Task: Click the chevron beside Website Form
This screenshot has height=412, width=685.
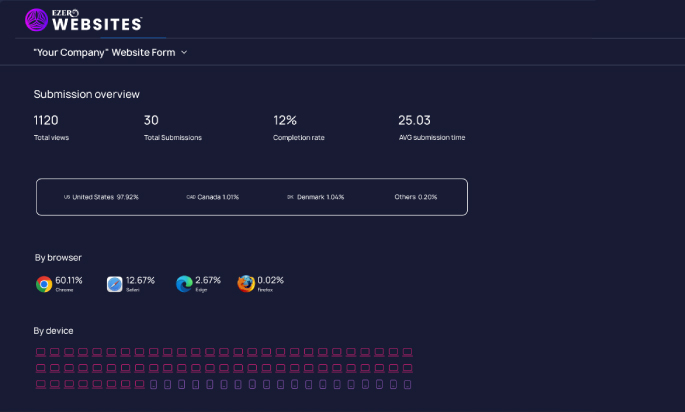Action: [x=184, y=52]
